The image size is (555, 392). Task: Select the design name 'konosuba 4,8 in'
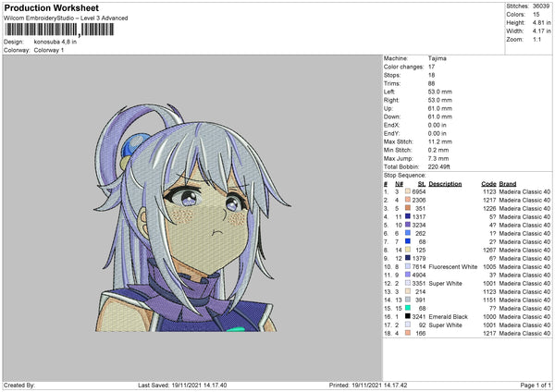tap(55, 42)
